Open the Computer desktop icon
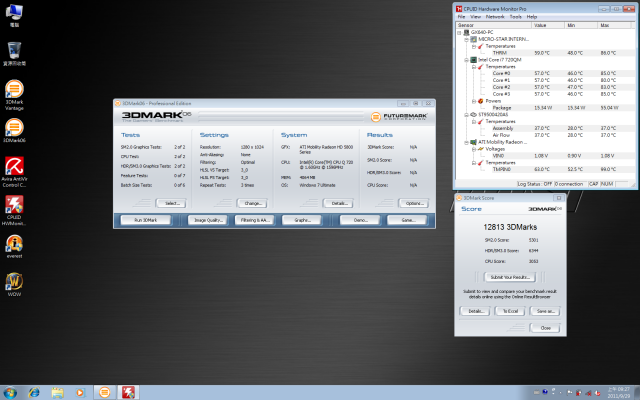 click(x=14, y=15)
